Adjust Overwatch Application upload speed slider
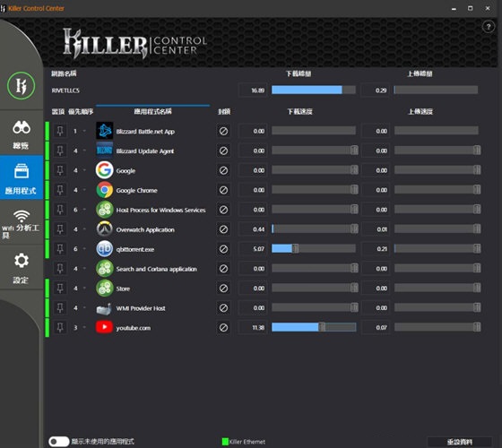 [x=477, y=228]
